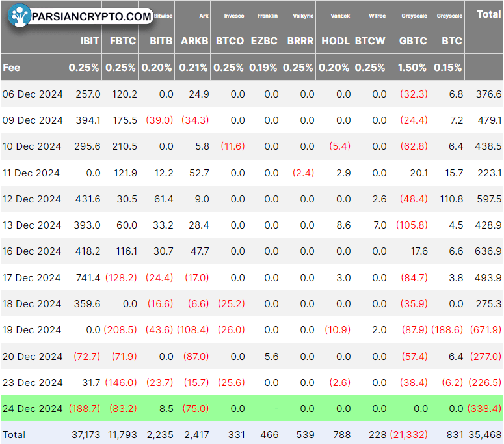504x444 pixels.
Task: Select the 12 Dec 2024 date cell
Action: (x=31, y=199)
